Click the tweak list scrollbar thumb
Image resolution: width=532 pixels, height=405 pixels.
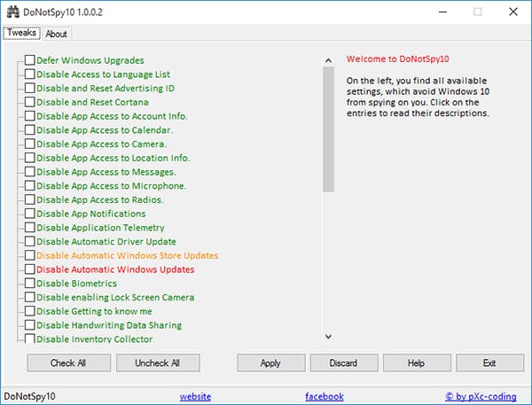328,129
